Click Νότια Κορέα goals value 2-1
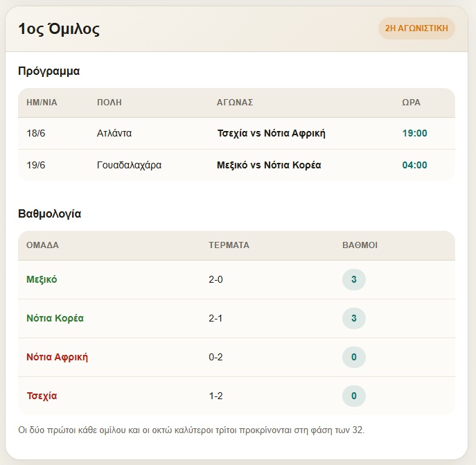The width and height of the screenshot is (476, 465). [x=215, y=318]
